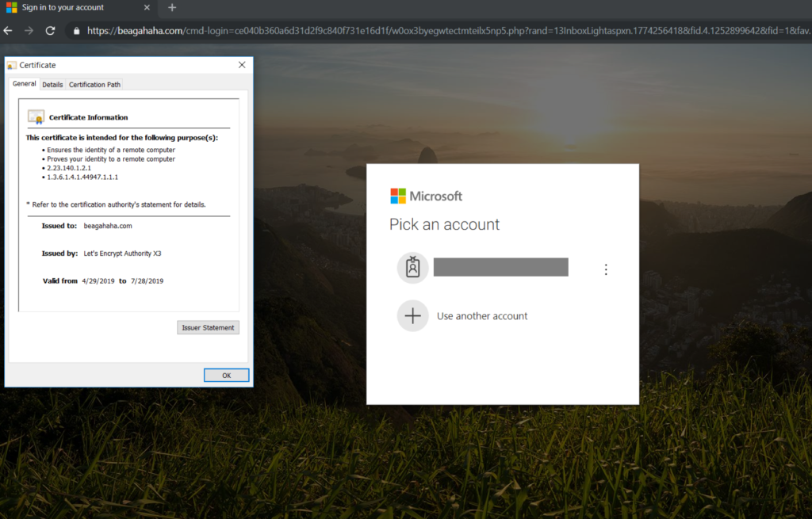Click the '7/28/2019' expiry date

tap(147, 281)
